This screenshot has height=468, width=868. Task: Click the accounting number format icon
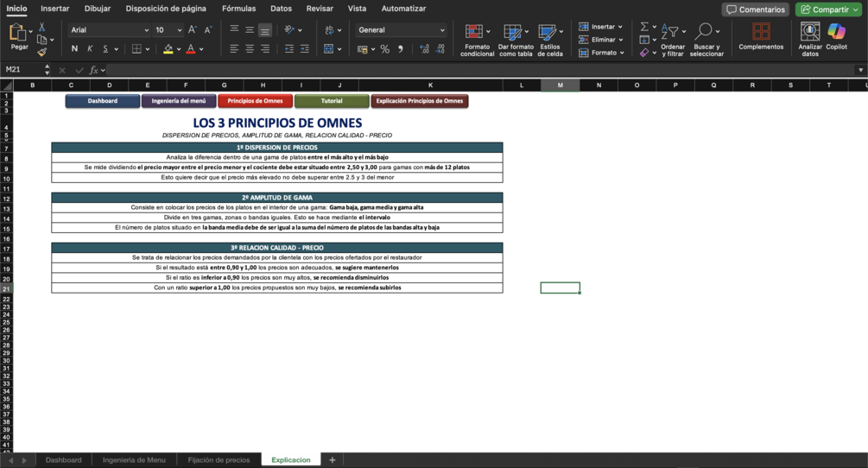(x=363, y=49)
